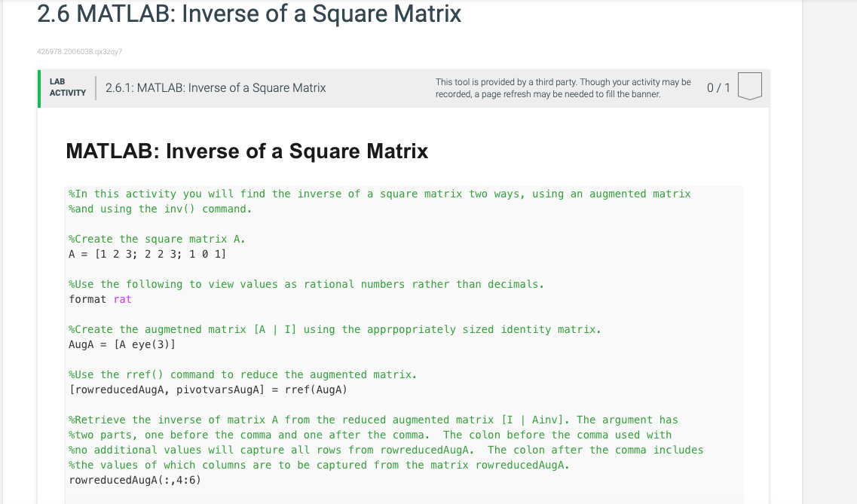Click the format rat code line
This screenshot has width=857, height=504.
point(100,299)
